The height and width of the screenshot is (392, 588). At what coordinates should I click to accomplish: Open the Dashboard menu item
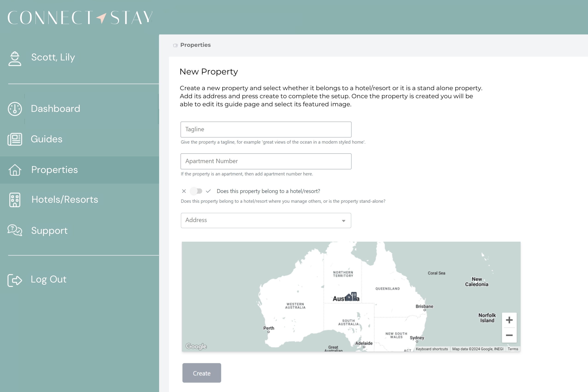pyautogui.click(x=56, y=109)
